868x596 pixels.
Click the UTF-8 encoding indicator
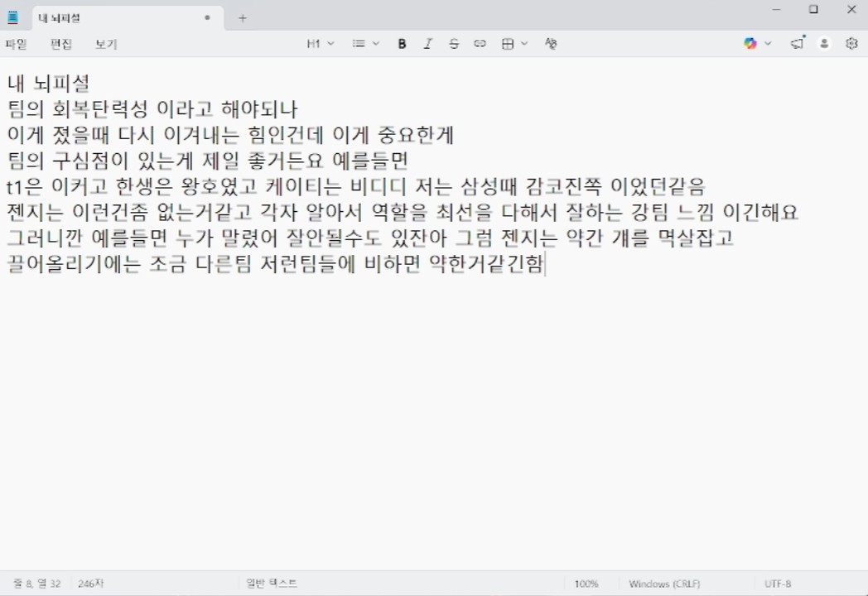[778, 584]
